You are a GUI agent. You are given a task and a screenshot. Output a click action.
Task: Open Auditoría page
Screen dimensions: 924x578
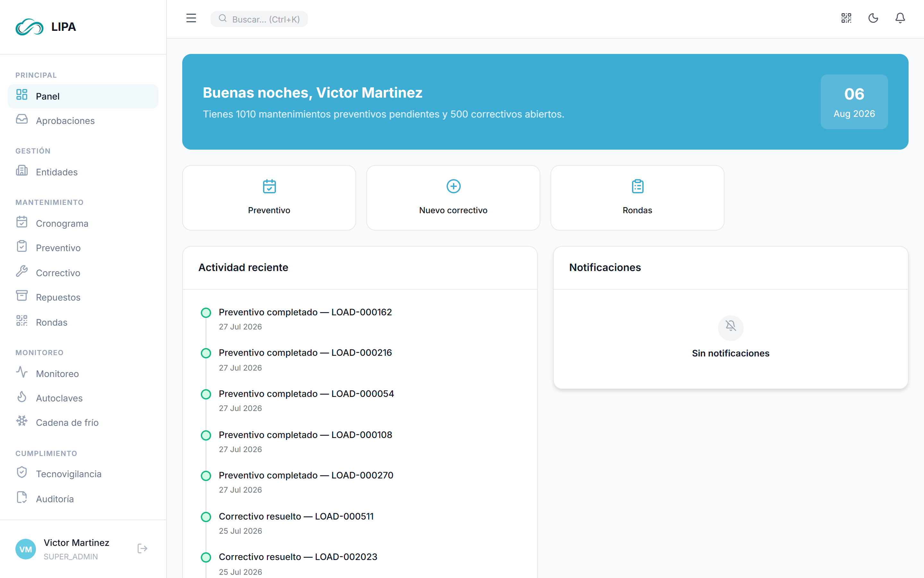83,499
